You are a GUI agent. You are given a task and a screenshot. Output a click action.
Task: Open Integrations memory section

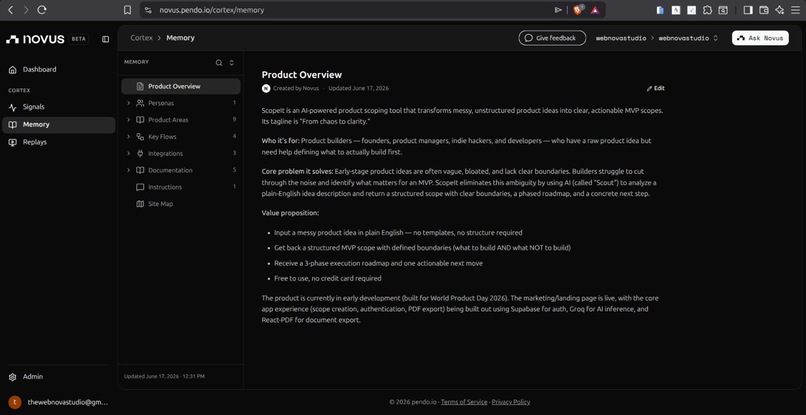point(181,153)
